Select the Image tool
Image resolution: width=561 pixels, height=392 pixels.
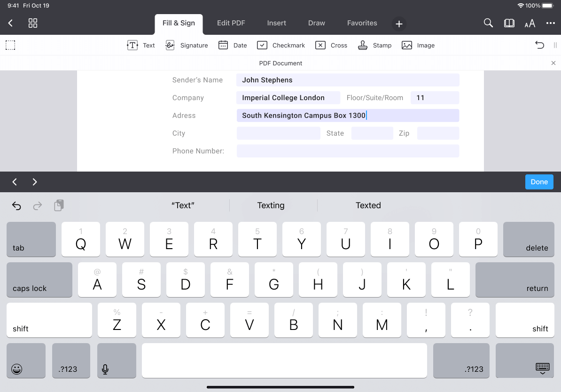pyautogui.click(x=418, y=45)
